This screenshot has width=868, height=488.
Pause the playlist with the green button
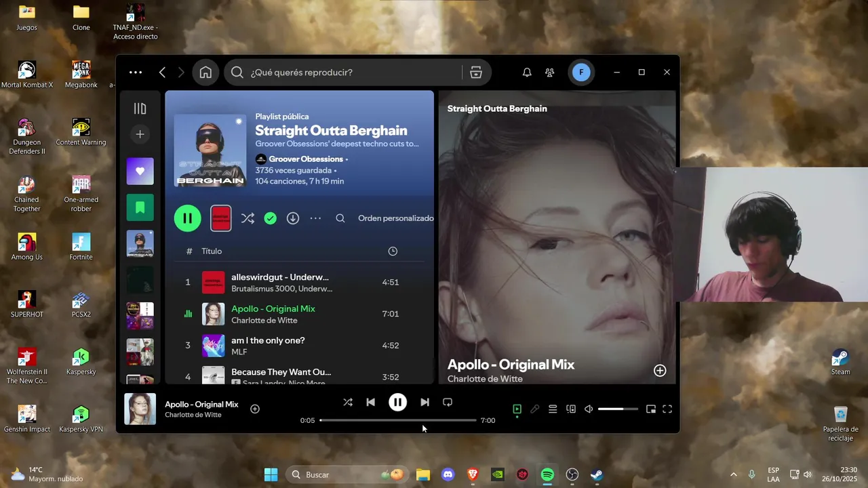(188, 218)
